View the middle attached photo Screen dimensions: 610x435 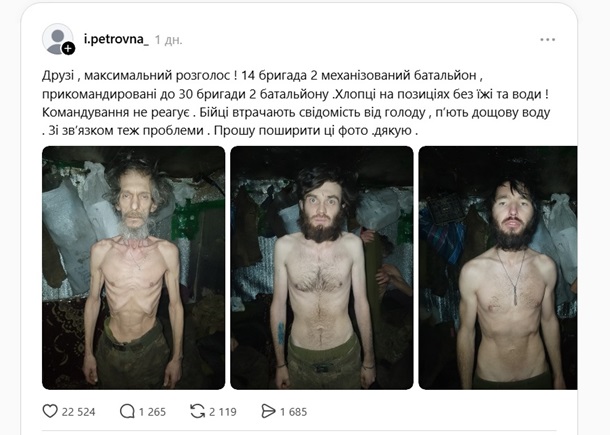[x=322, y=268]
